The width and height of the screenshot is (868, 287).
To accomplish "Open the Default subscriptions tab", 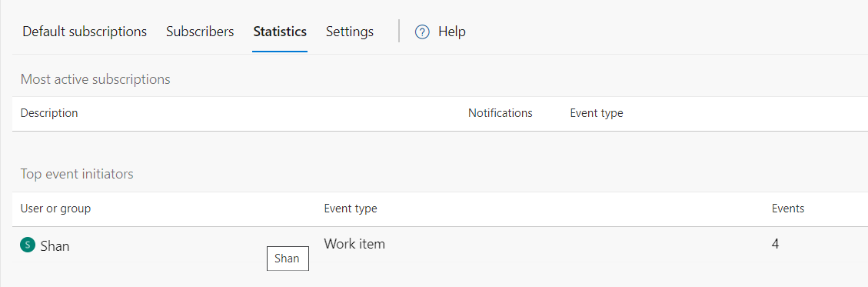I will point(85,32).
